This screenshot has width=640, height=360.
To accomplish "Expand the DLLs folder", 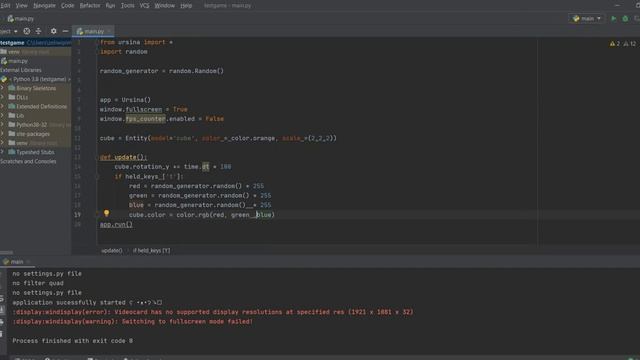I will (2, 97).
